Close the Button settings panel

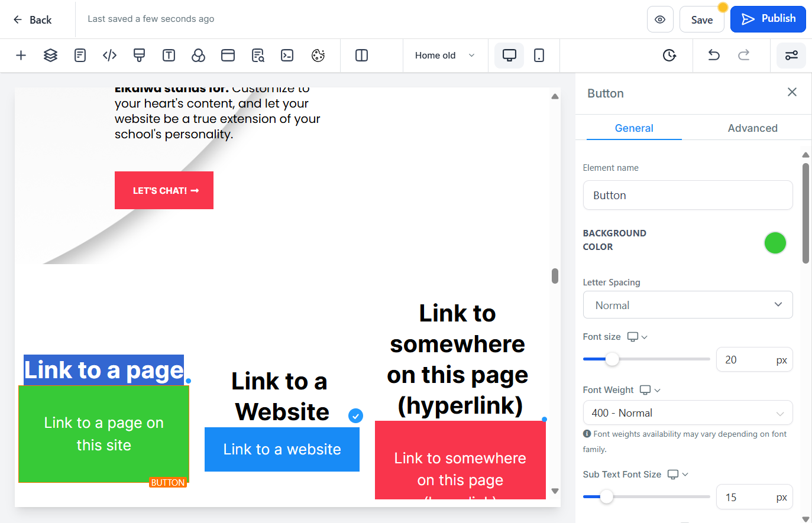(792, 92)
